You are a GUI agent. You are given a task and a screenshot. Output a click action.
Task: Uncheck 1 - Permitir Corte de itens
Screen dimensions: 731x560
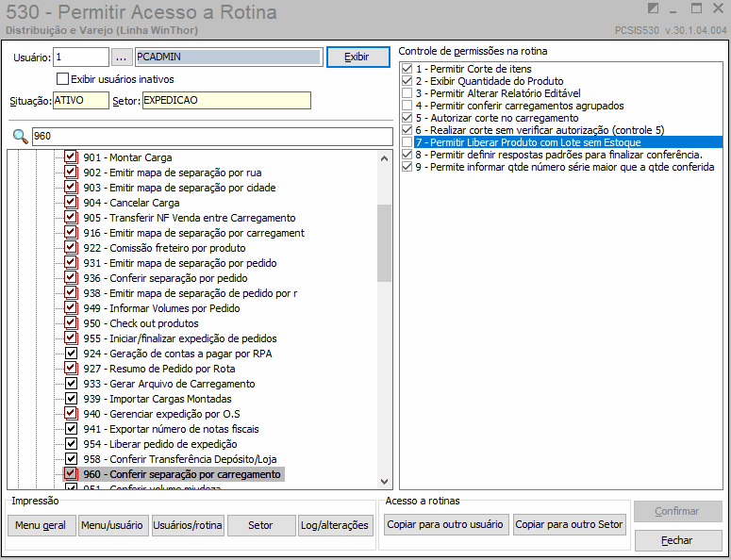point(407,69)
